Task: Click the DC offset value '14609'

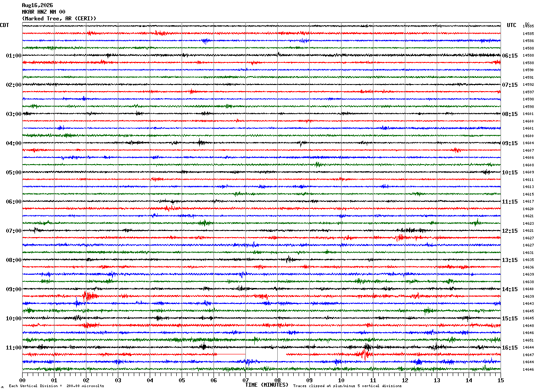Action: (528, 172)
